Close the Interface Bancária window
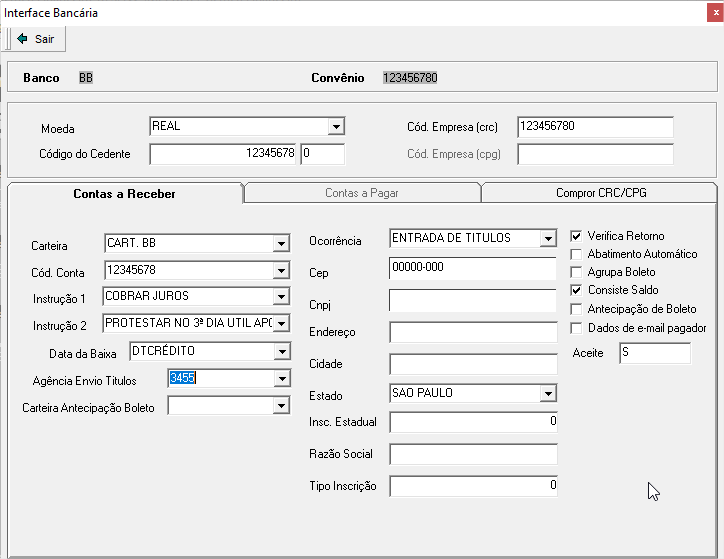This screenshot has width=724, height=559. pos(715,12)
